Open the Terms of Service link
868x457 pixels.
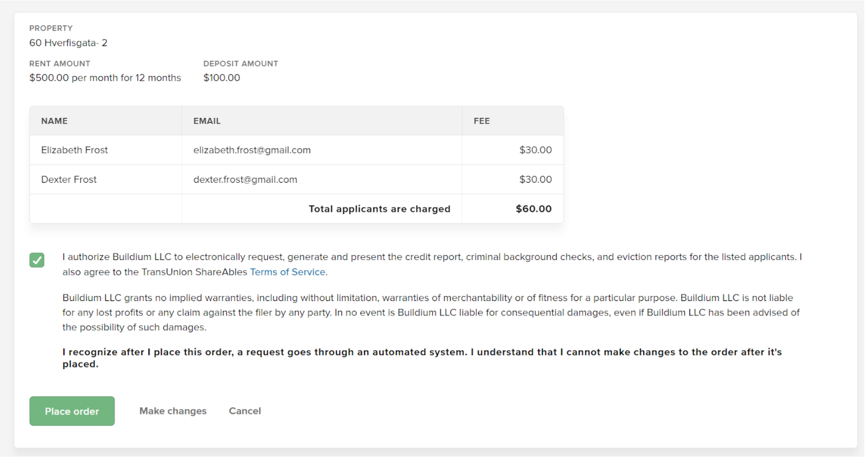(x=288, y=272)
